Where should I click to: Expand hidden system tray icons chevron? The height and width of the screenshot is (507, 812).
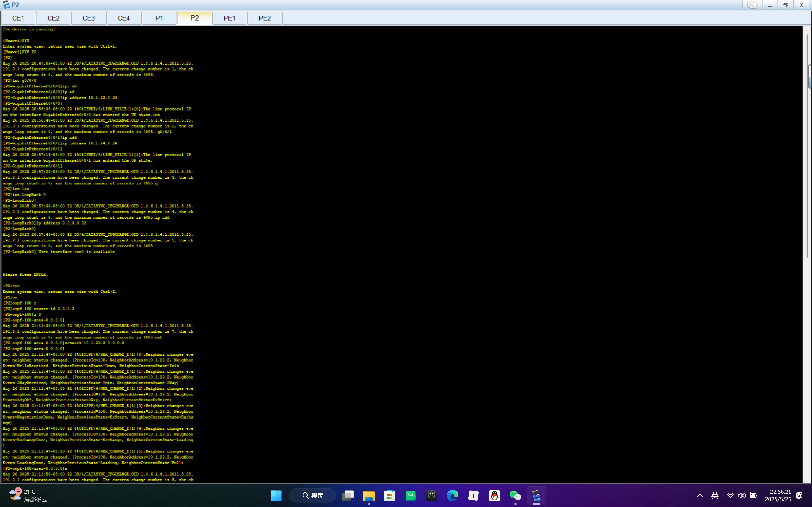700,496
